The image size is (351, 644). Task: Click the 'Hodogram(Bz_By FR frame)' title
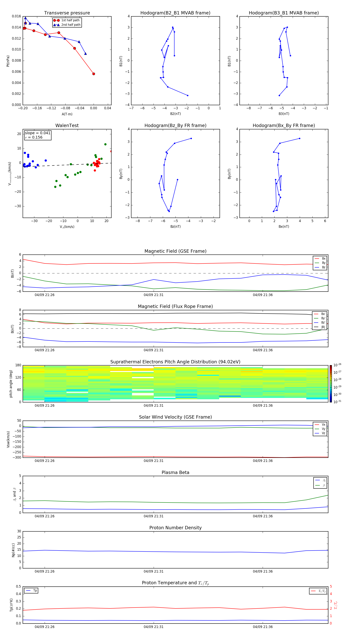click(175, 125)
